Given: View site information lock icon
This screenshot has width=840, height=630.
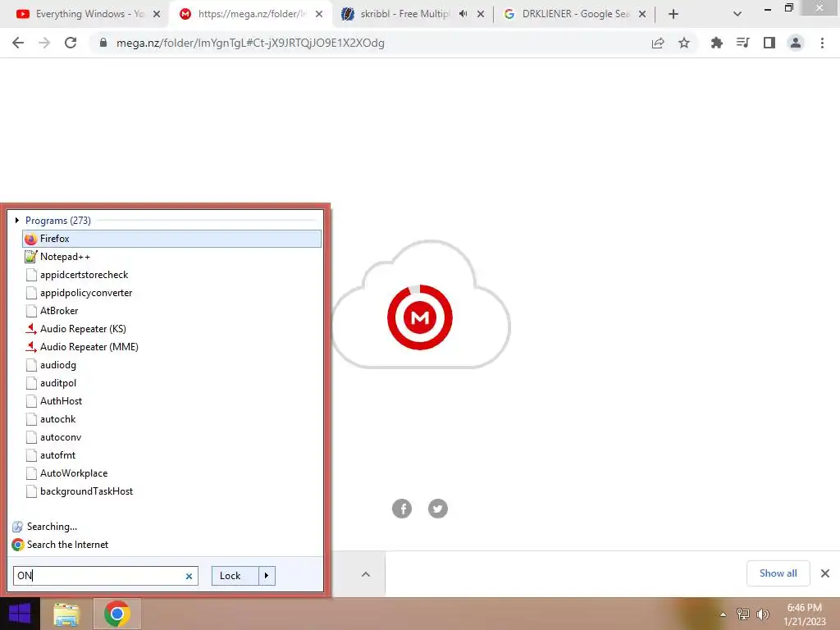Looking at the screenshot, I should coord(103,43).
